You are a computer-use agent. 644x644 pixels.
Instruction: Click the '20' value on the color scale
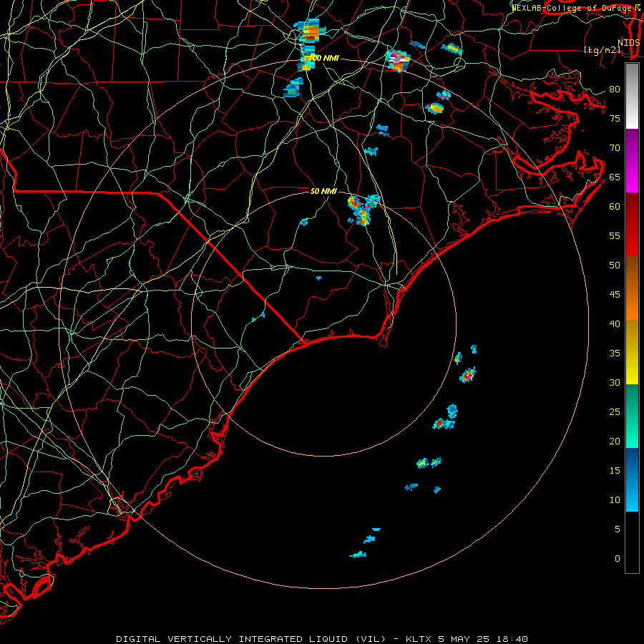[x=615, y=441]
